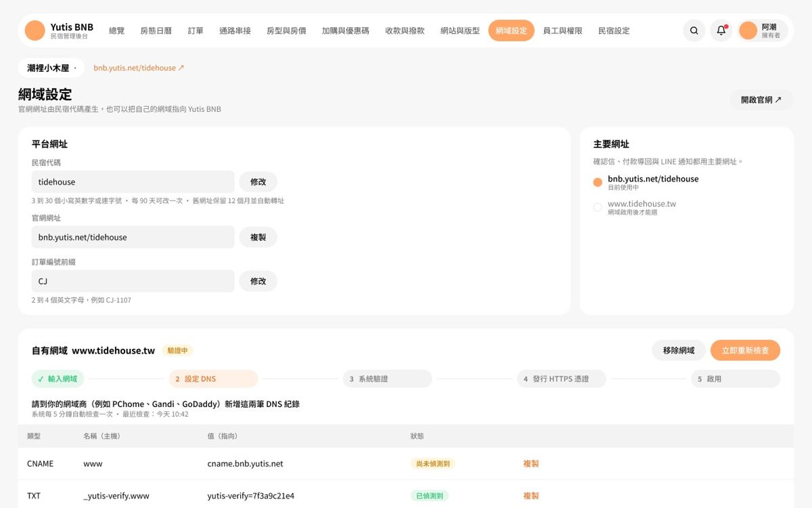This screenshot has height=508, width=812.
Task: Select step 5 啟用
Action: 736,379
